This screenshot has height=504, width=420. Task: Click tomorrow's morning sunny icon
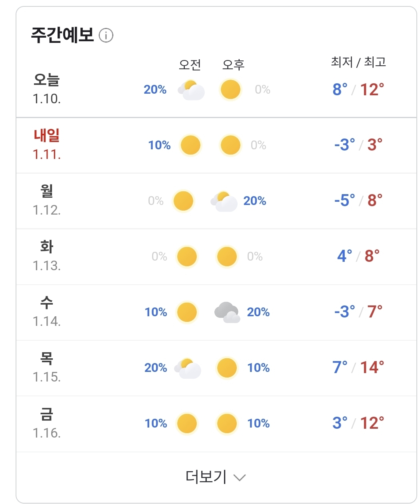coord(190,145)
